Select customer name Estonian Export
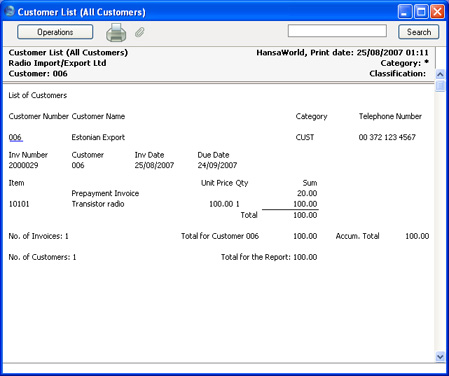Image resolution: width=449 pixels, height=376 pixels. [x=98, y=137]
